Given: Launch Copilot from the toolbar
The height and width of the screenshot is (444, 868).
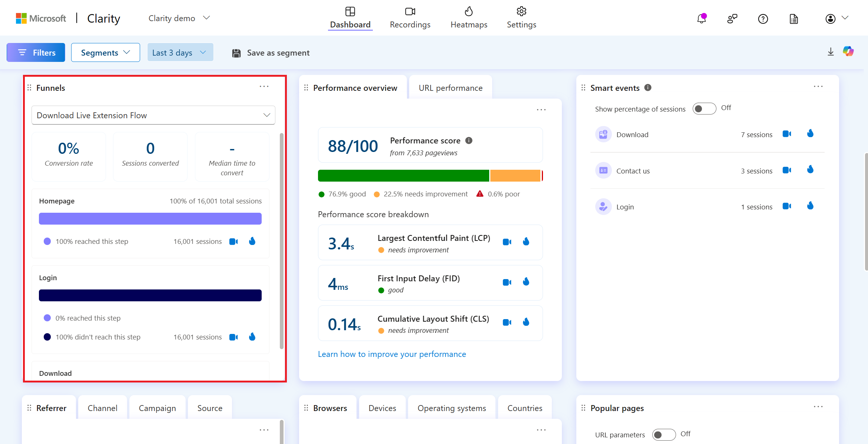Looking at the screenshot, I should pos(848,52).
